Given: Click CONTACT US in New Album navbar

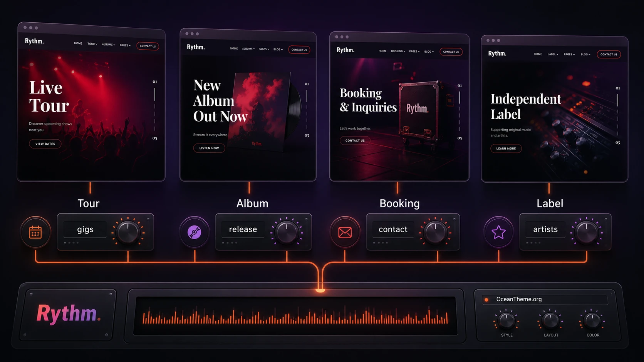Looking at the screenshot, I should coord(299,50).
